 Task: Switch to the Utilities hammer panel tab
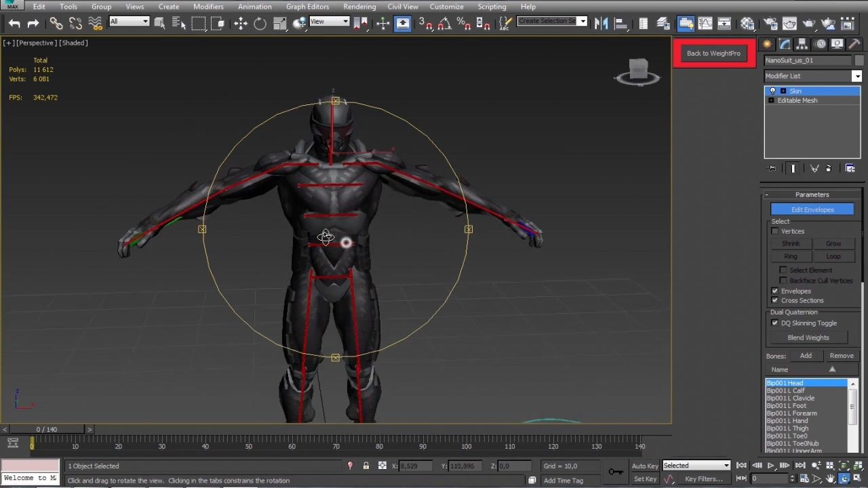coord(854,44)
